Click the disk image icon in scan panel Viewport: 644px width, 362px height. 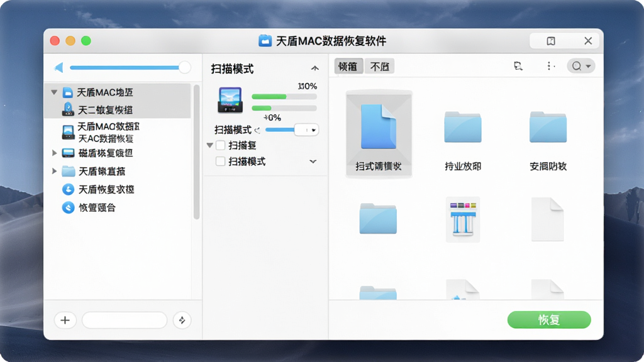pyautogui.click(x=230, y=100)
